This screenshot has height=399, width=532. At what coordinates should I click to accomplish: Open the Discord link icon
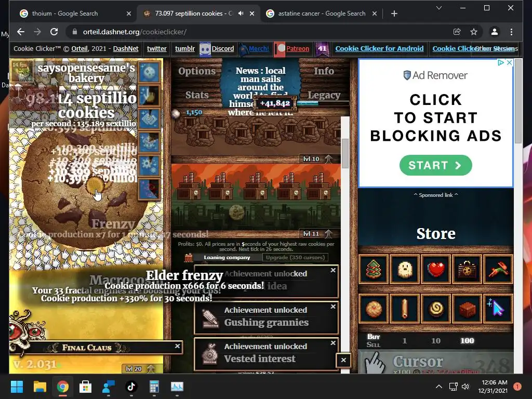pyautogui.click(x=205, y=48)
